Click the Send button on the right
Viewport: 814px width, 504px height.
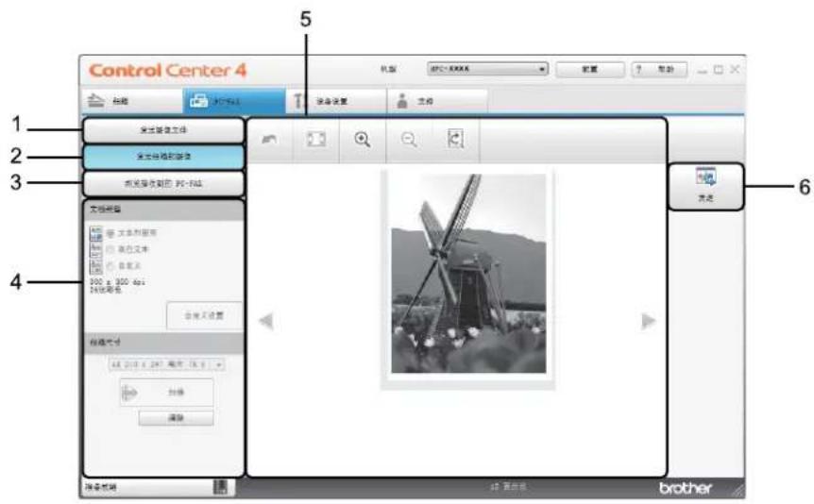(x=705, y=187)
